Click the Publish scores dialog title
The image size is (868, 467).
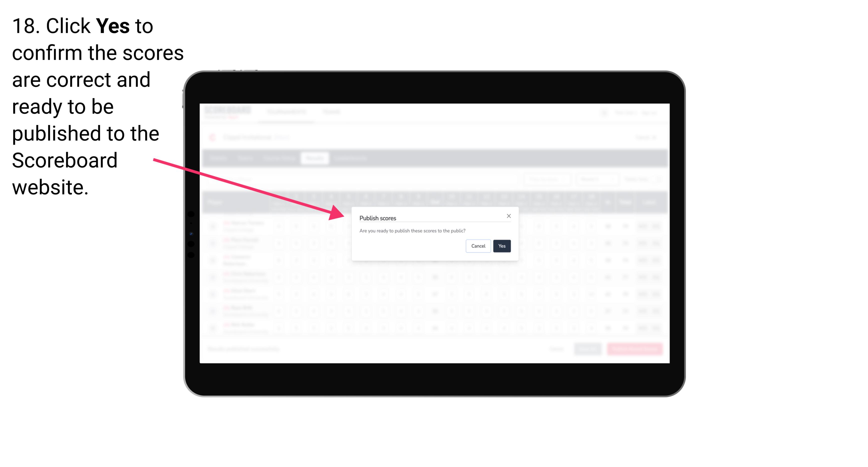coord(378,217)
